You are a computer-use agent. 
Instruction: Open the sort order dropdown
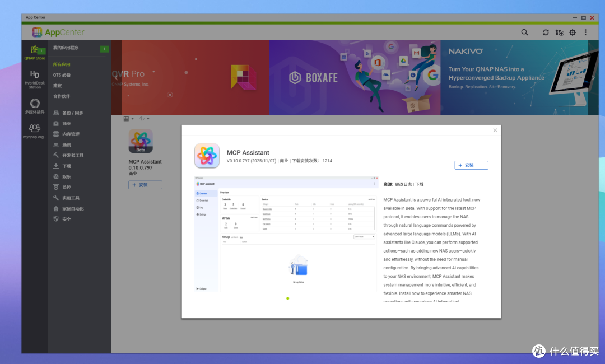pyautogui.click(x=144, y=119)
